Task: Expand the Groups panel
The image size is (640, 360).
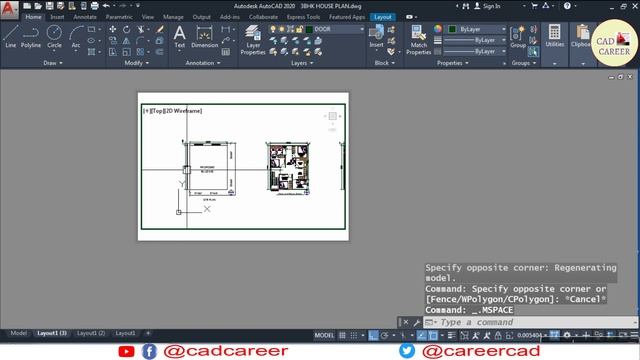Action: [524, 63]
